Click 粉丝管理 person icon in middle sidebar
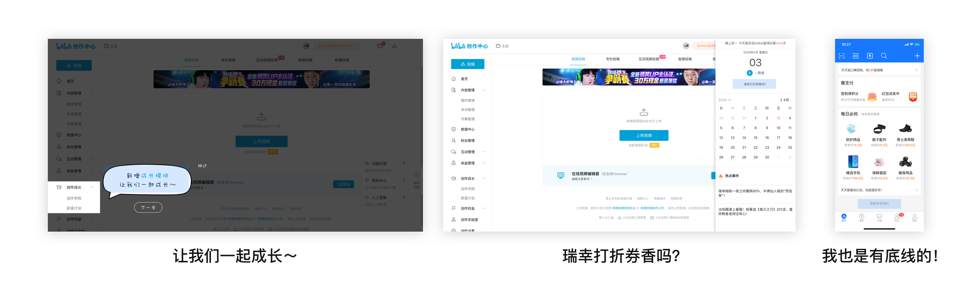The height and width of the screenshot is (298, 980). tap(453, 140)
